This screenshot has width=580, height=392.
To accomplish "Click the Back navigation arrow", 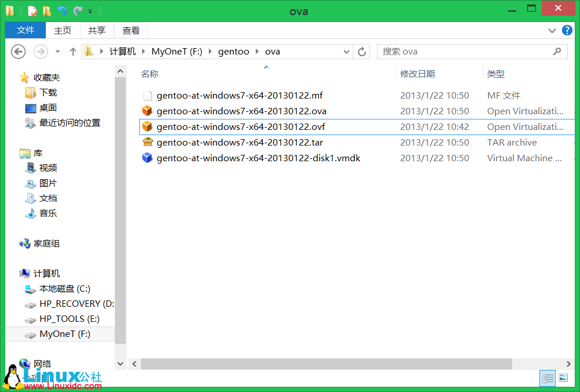I will click(19, 52).
